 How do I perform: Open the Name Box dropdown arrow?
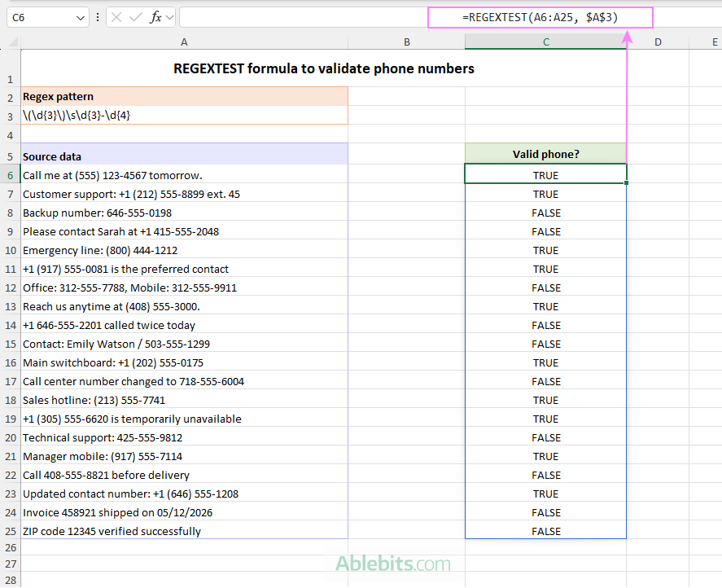tap(80, 18)
